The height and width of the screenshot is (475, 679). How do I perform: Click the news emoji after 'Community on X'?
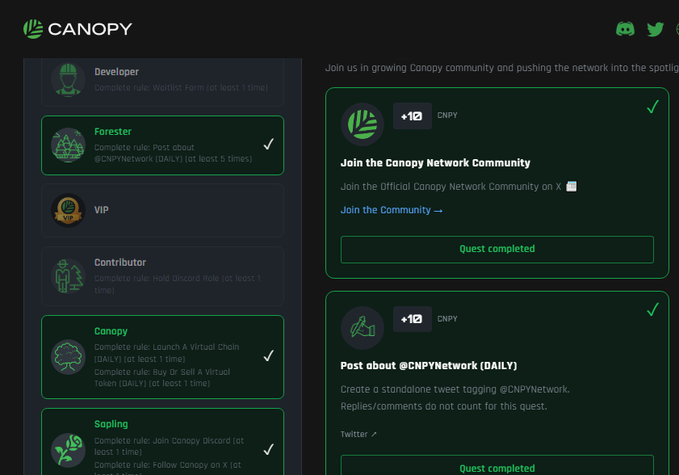pyautogui.click(x=571, y=186)
